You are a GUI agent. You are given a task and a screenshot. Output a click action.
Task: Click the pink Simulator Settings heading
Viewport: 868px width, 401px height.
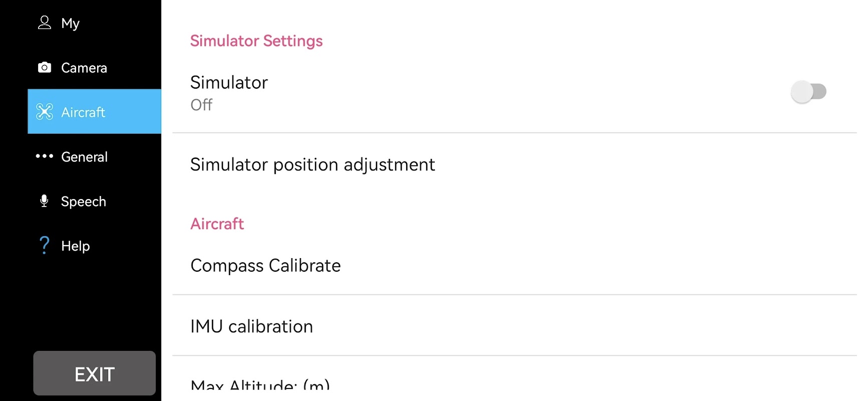pyautogui.click(x=256, y=41)
